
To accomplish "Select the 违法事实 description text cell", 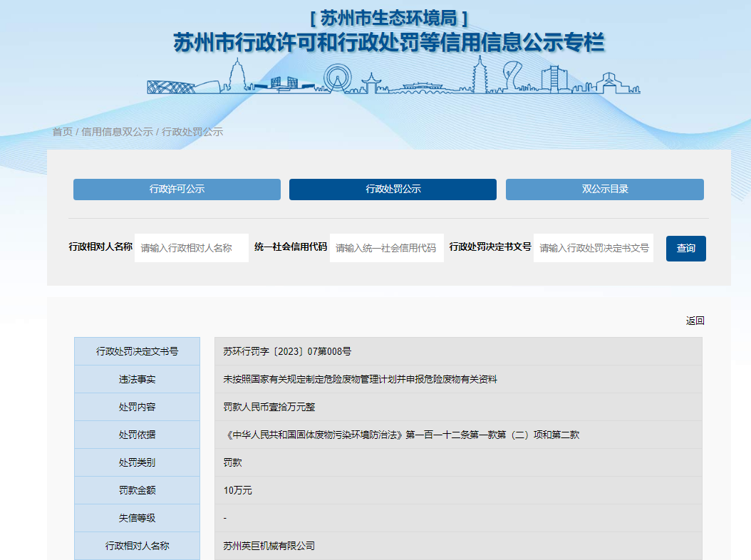I will click(360, 379).
